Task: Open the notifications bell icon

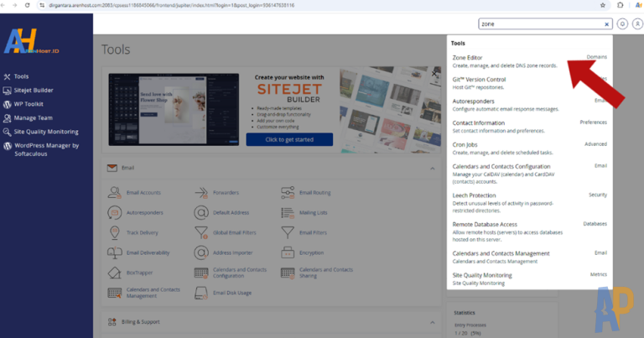Action: [x=622, y=24]
